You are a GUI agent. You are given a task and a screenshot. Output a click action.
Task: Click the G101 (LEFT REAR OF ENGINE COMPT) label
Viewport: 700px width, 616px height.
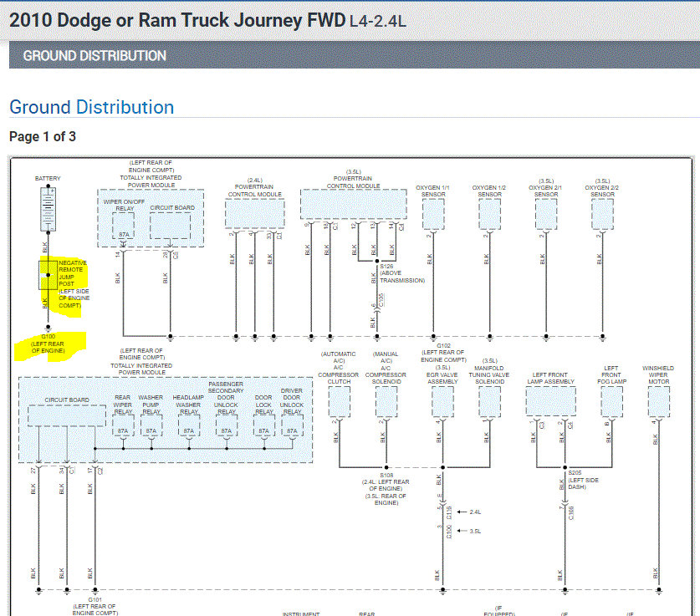point(95,607)
